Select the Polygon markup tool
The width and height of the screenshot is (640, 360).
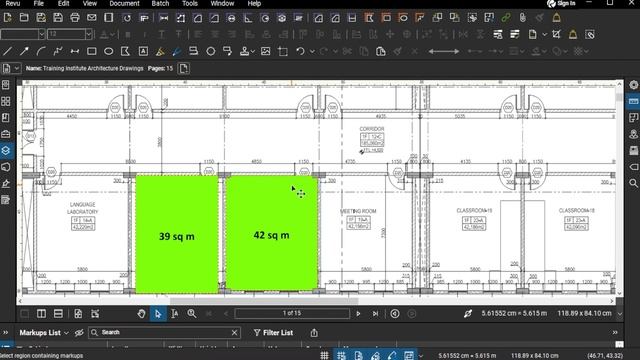(x=125, y=51)
